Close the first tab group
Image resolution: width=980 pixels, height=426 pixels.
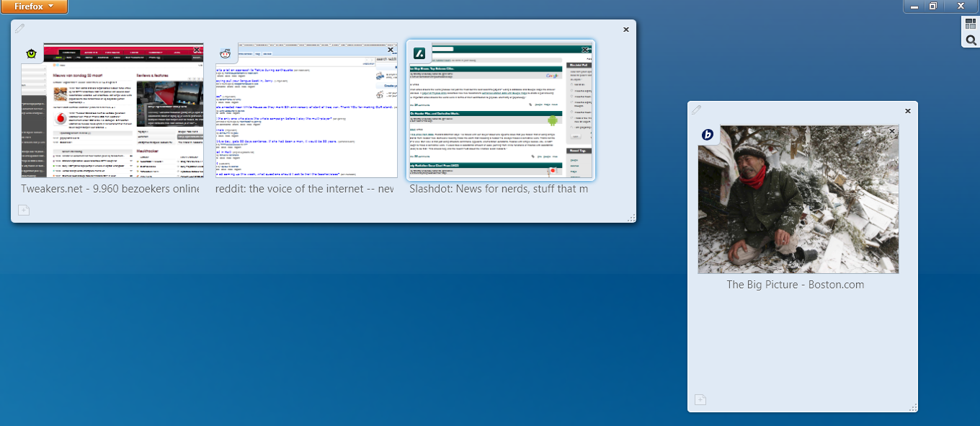(x=626, y=30)
